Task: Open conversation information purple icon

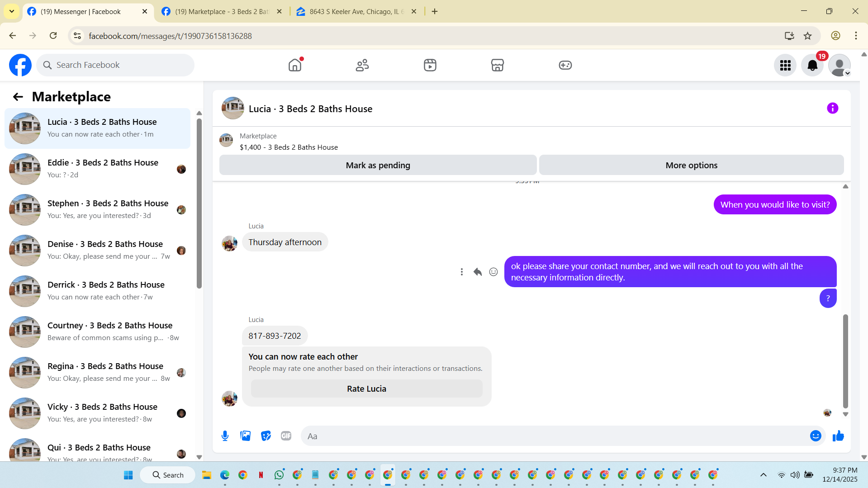Action: click(x=832, y=108)
